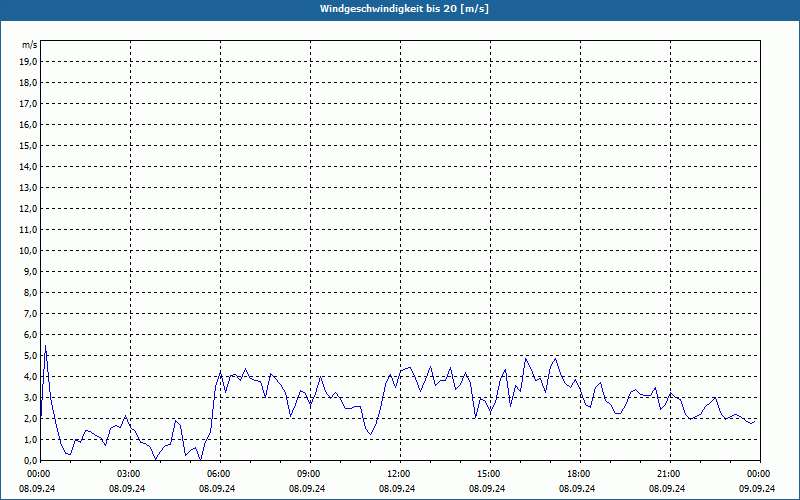The image size is (800, 500).
Task: Select the '12,0' y-axis label
Action: (28, 208)
